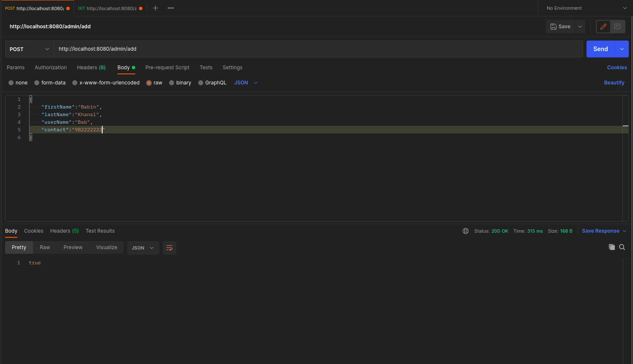Screen dimensions: 633x364
Task: Switch to the POST localhost request tab
Action: point(37,8)
